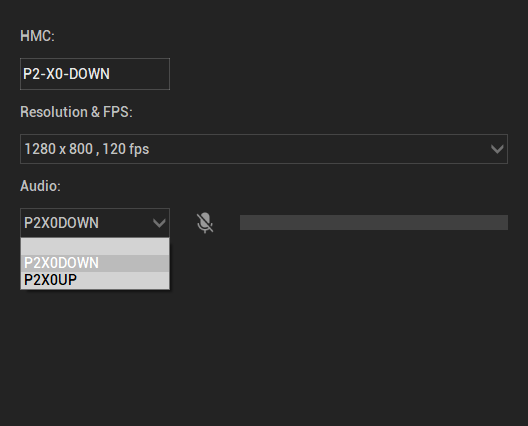Click the Audio: label
This screenshot has height=426, width=528.
(x=40, y=186)
